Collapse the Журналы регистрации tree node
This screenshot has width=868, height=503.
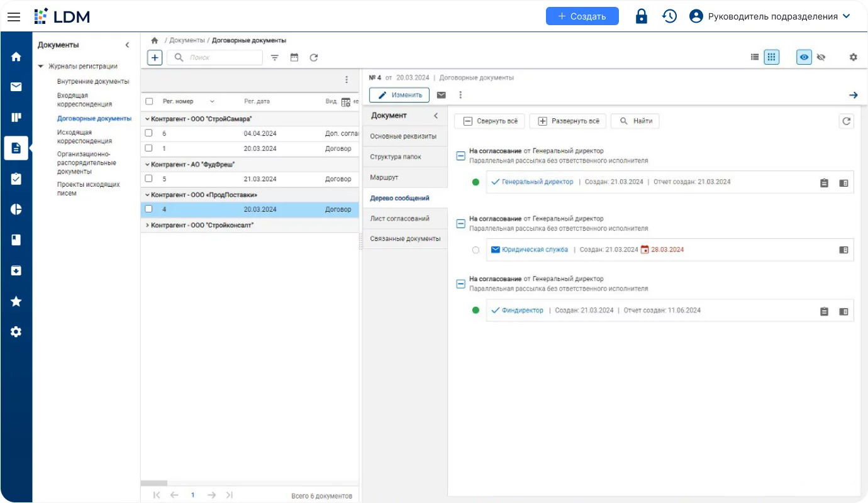point(42,67)
